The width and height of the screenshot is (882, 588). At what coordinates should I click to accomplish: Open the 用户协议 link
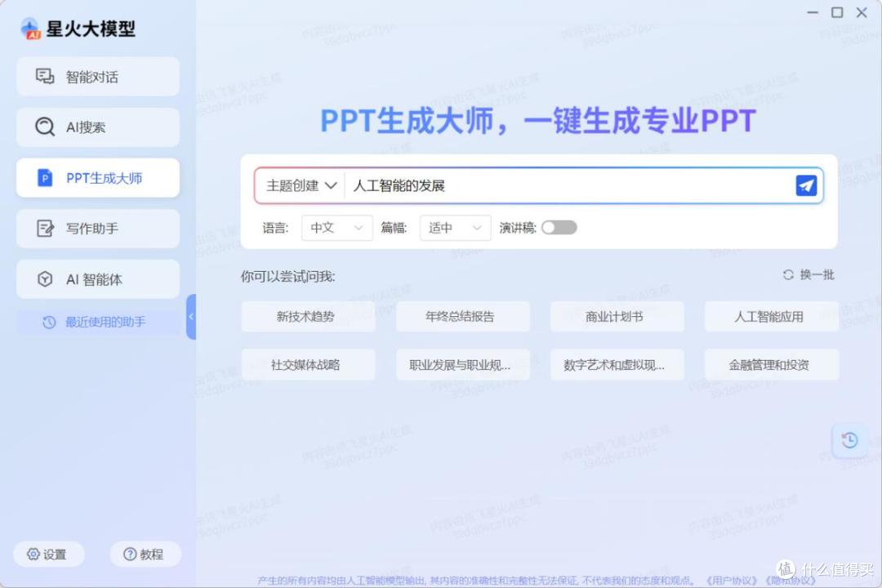(x=731, y=581)
